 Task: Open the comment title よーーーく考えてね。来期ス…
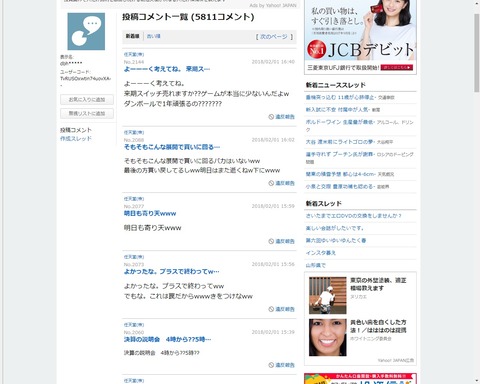tap(167, 69)
